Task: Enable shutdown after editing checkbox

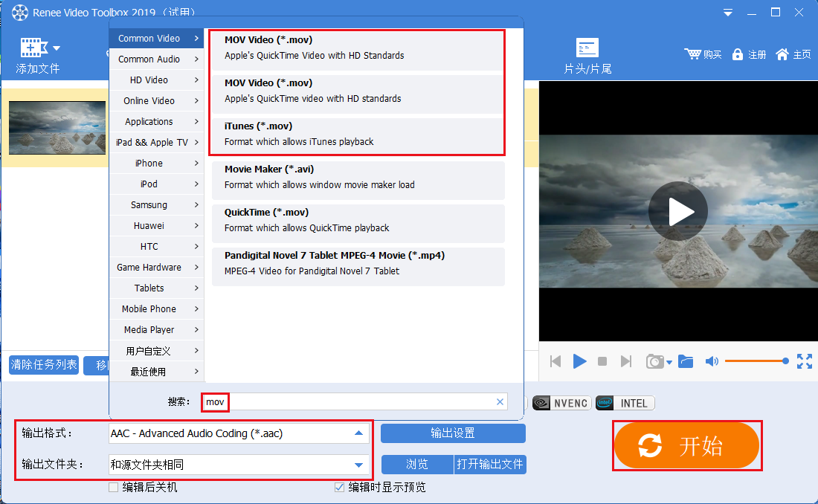Action: click(114, 488)
